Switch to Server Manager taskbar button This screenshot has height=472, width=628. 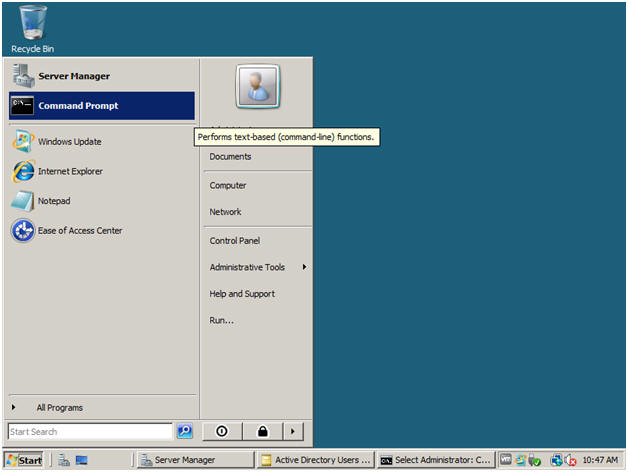pos(195,460)
